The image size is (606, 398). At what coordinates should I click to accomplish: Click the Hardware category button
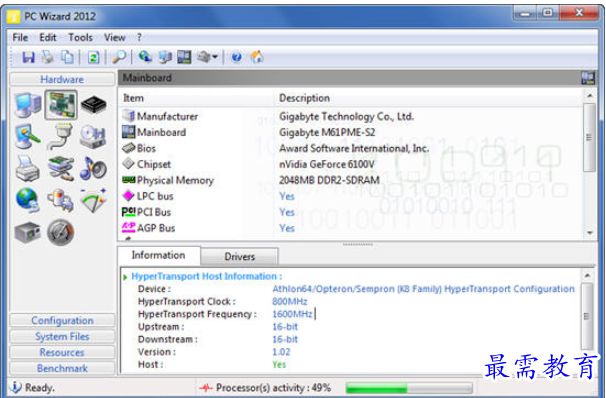click(x=62, y=79)
